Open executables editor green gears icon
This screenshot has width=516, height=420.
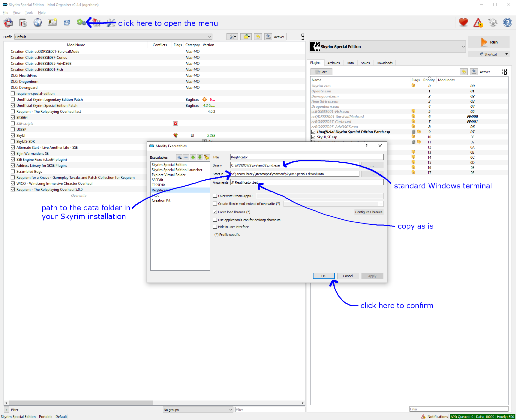(81, 22)
